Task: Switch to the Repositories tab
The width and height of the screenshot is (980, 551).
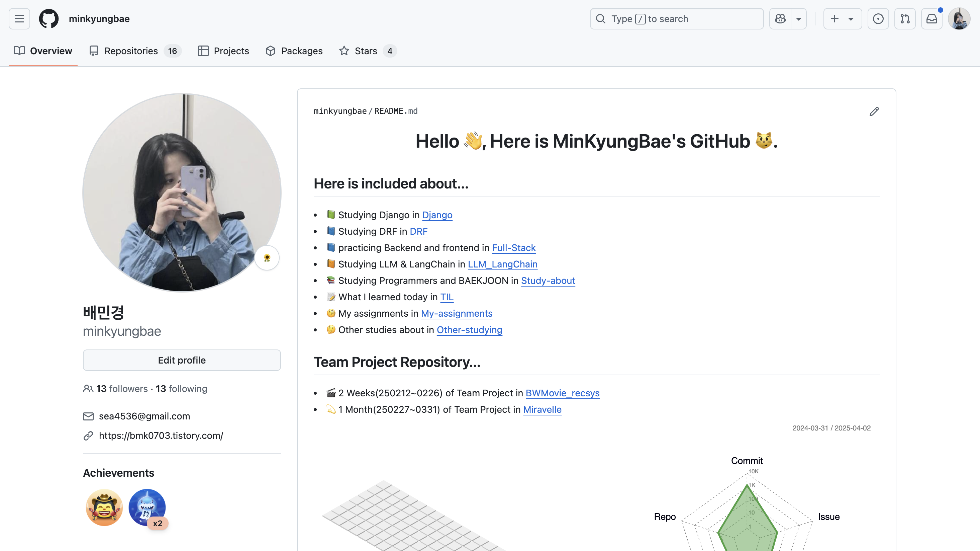Action: (135, 51)
